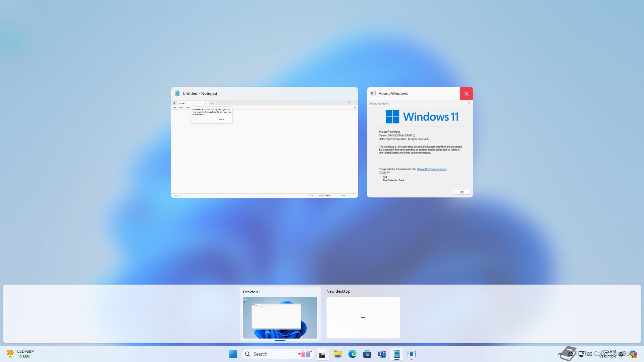The image size is (644, 362).
Task: Click the About Windows preview title icon
Action: point(373,94)
